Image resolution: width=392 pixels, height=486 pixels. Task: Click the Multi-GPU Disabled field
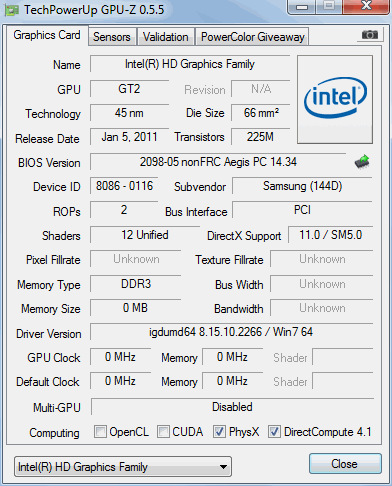[x=232, y=407]
